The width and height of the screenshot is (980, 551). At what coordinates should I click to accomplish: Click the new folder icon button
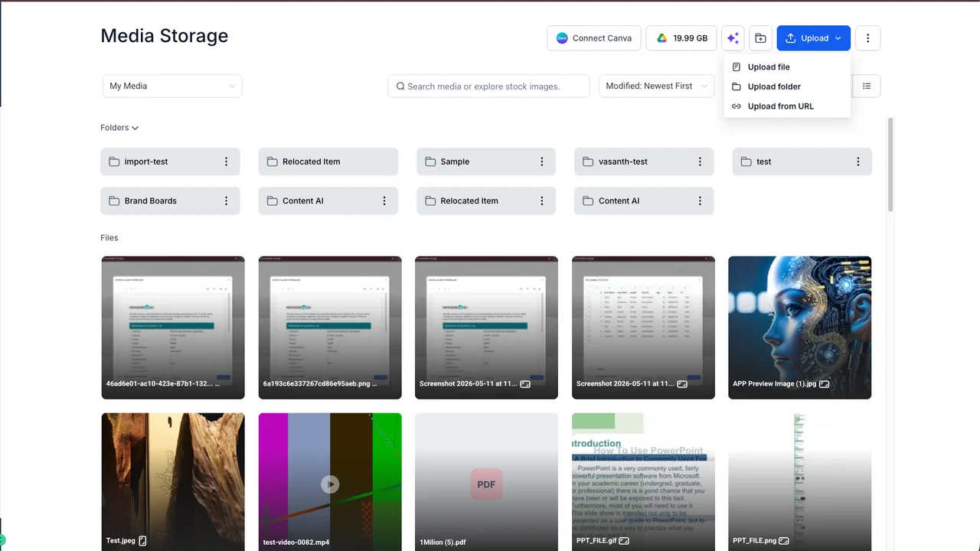click(x=760, y=38)
